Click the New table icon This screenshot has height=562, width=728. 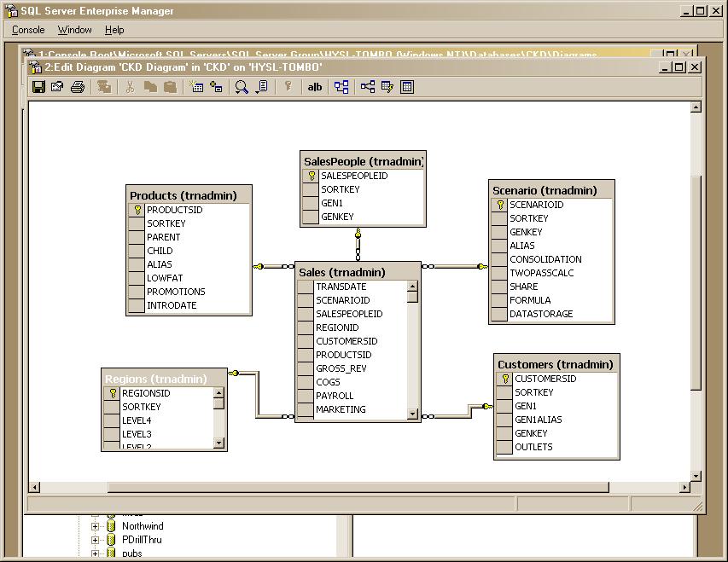point(196,87)
